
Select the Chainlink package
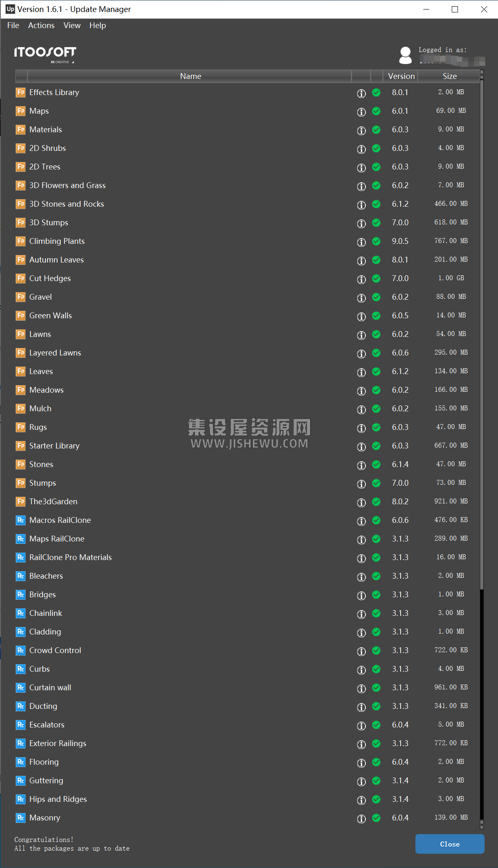[x=247, y=613]
